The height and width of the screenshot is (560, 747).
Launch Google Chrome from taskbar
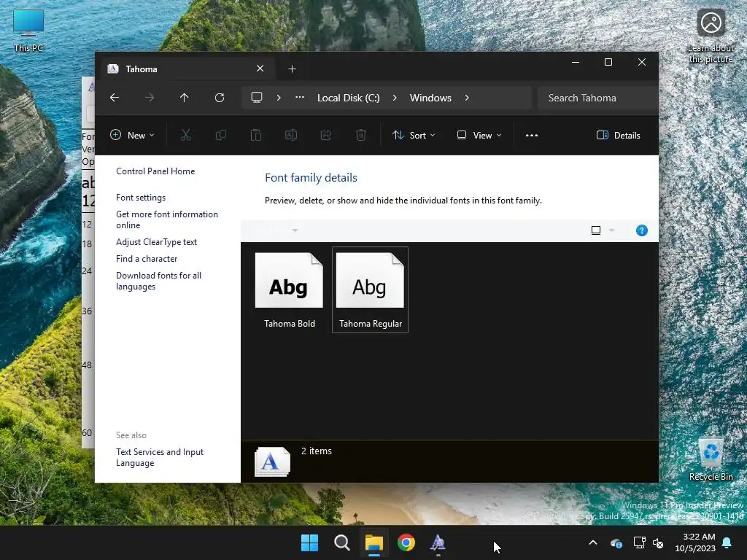406,542
